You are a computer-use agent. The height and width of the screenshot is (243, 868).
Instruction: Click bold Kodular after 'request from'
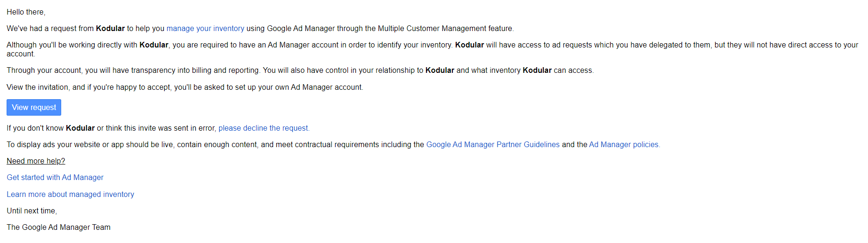(x=110, y=29)
